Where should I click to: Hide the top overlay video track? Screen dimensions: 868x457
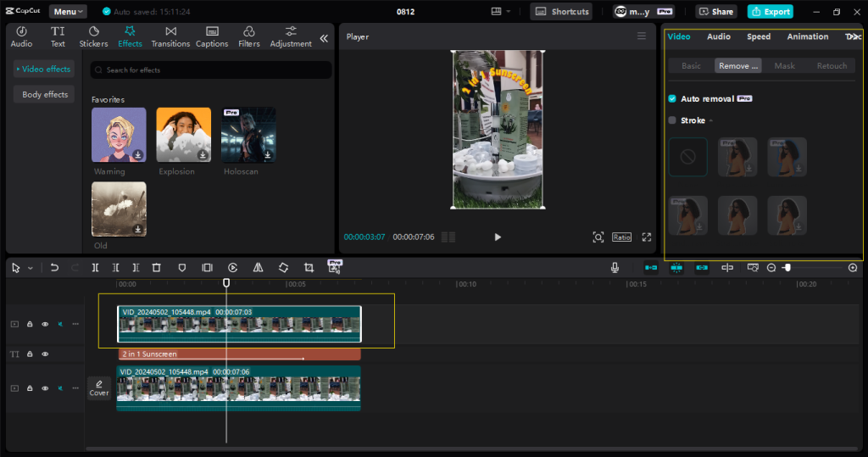(45, 324)
